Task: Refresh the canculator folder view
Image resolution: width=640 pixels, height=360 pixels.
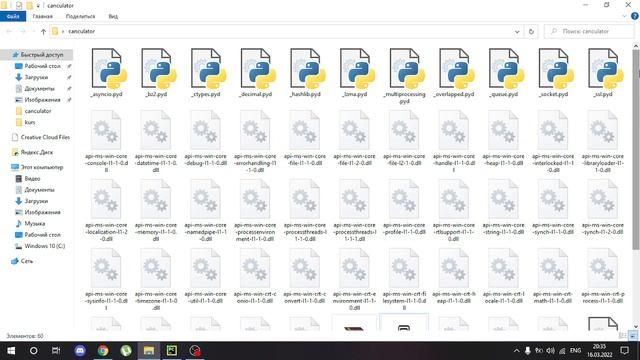Action: point(531,31)
